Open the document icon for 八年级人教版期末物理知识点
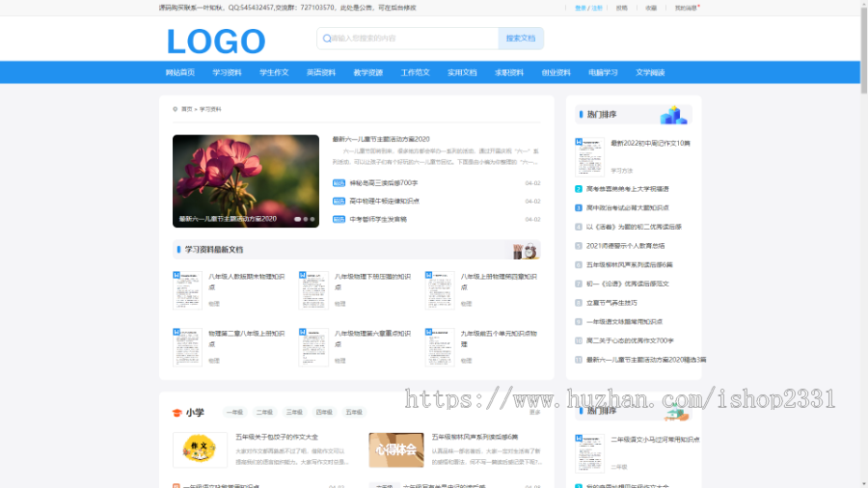868x488 pixels. [187, 289]
